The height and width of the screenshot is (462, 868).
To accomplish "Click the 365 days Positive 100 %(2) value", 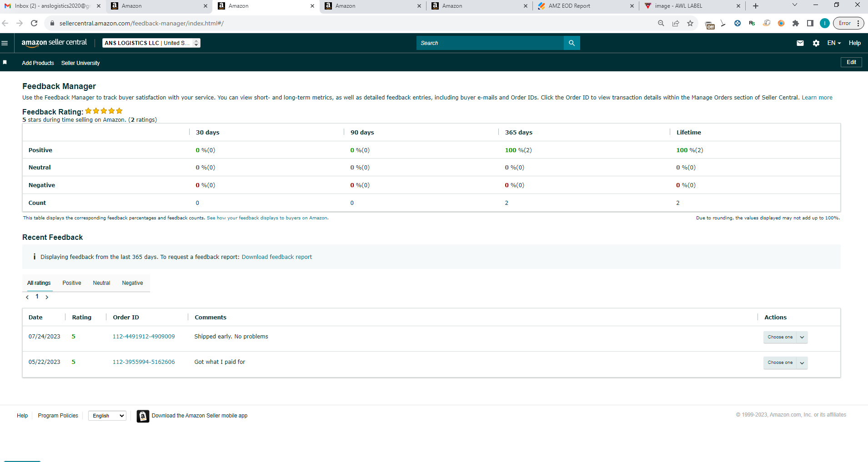I will tap(518, 150).
